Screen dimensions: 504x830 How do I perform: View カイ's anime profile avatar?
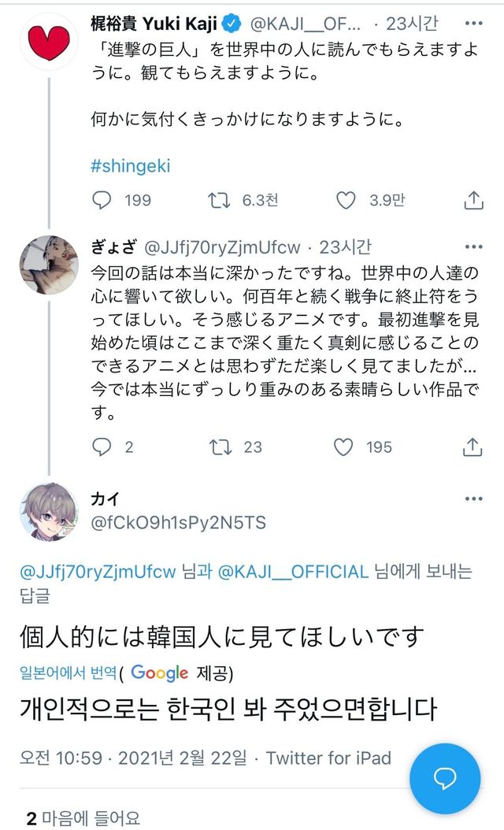[48, 511]
